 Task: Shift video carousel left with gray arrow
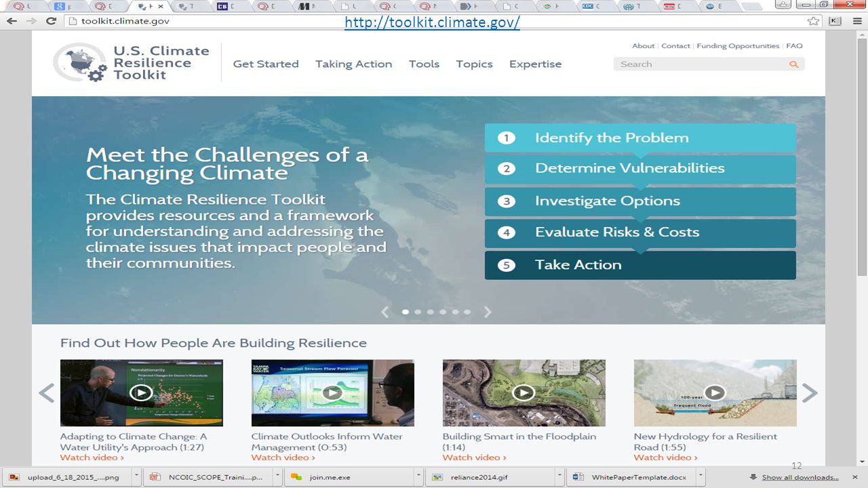46,393
